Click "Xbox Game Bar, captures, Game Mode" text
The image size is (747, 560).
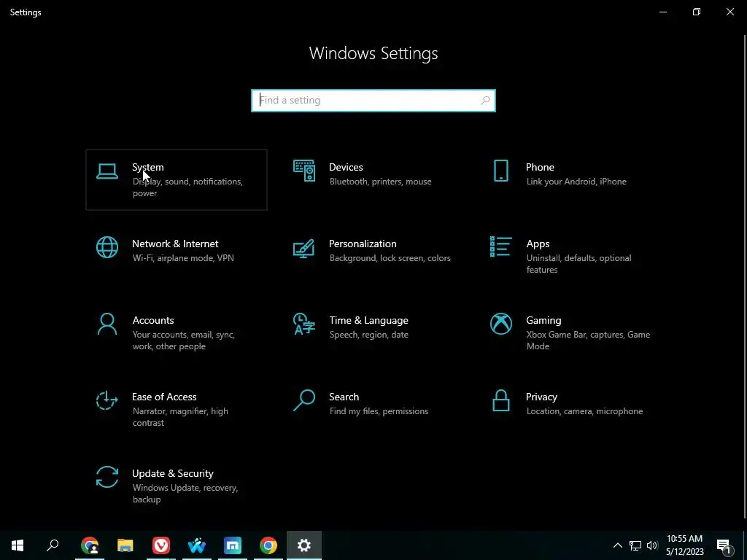(x=588, y=341)
